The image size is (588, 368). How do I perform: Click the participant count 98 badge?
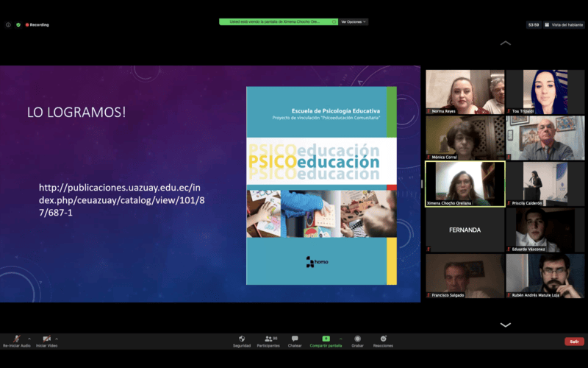275,339
